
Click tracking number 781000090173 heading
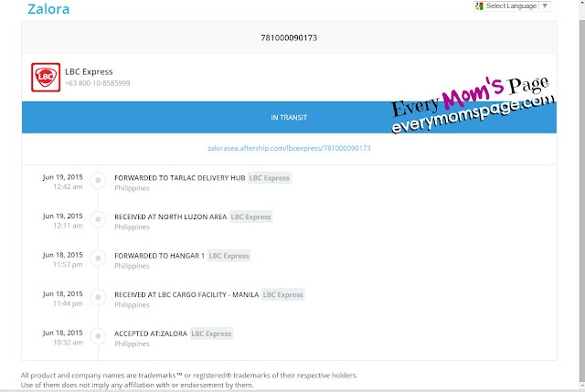tap(289, 37)
